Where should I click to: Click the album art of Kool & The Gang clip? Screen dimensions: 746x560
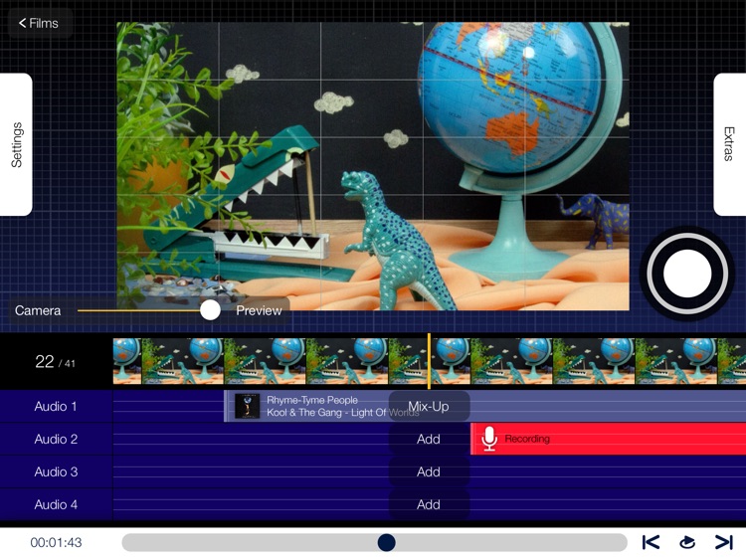[248, 406]
